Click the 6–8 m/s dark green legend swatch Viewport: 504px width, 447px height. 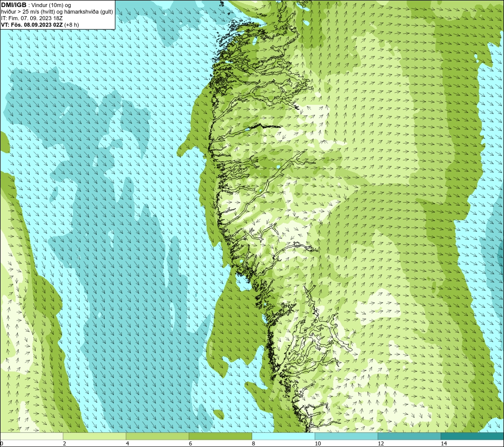point(221,436)
